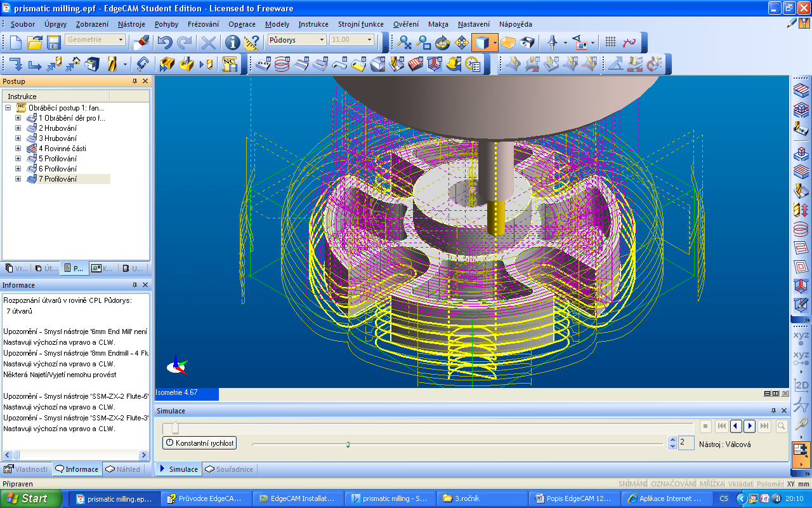This screenshot has height=508, width=812.
Task: Click the simulation progress slider handle
Action: pos(175,427)
